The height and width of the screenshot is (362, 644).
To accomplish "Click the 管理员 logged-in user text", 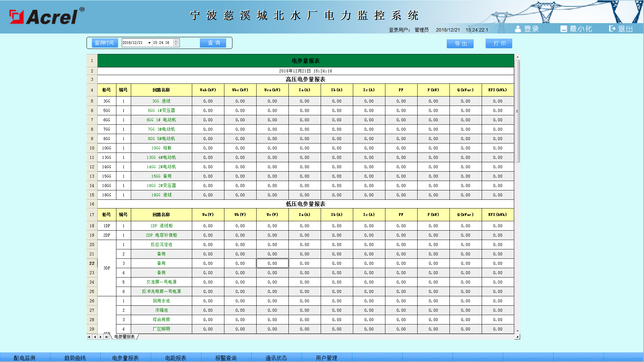I will pos(422,30).
